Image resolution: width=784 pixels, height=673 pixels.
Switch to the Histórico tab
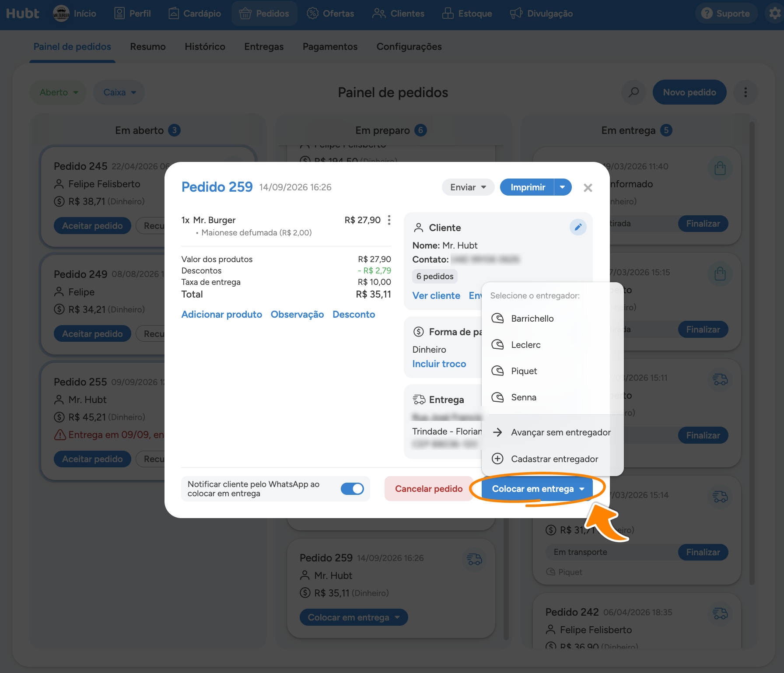pos(205,47)
